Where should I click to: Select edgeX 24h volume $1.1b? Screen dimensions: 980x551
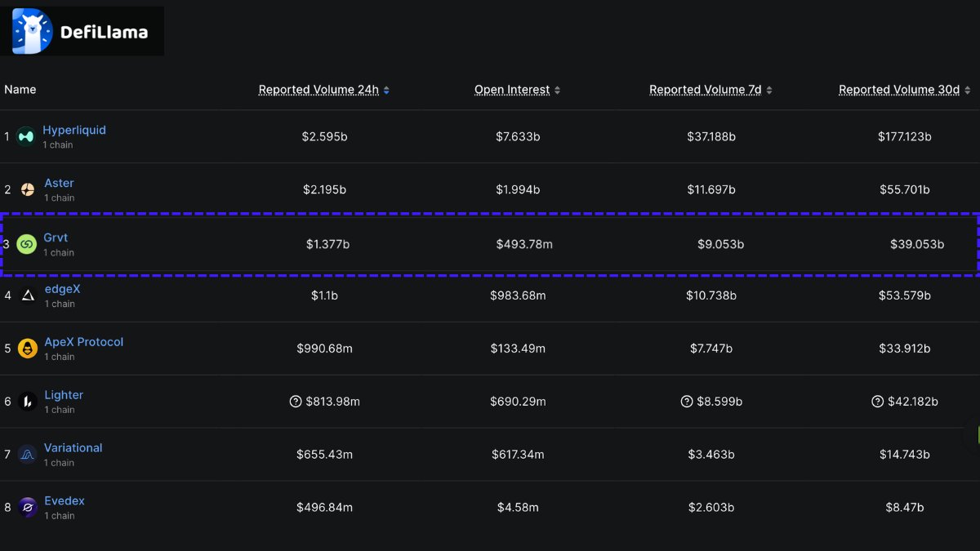click(x=324, y=295)
